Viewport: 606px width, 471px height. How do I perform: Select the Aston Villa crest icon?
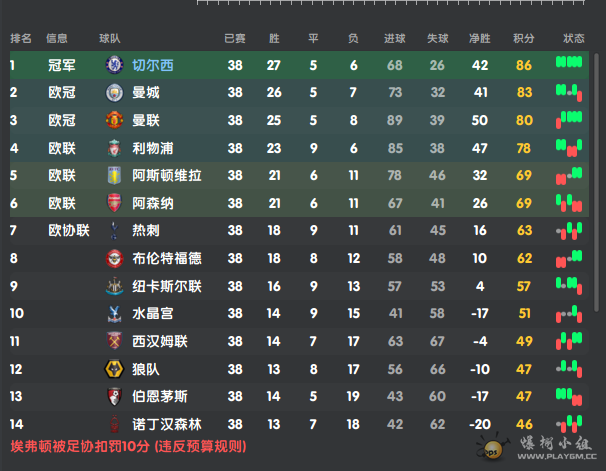pos(114,175)
